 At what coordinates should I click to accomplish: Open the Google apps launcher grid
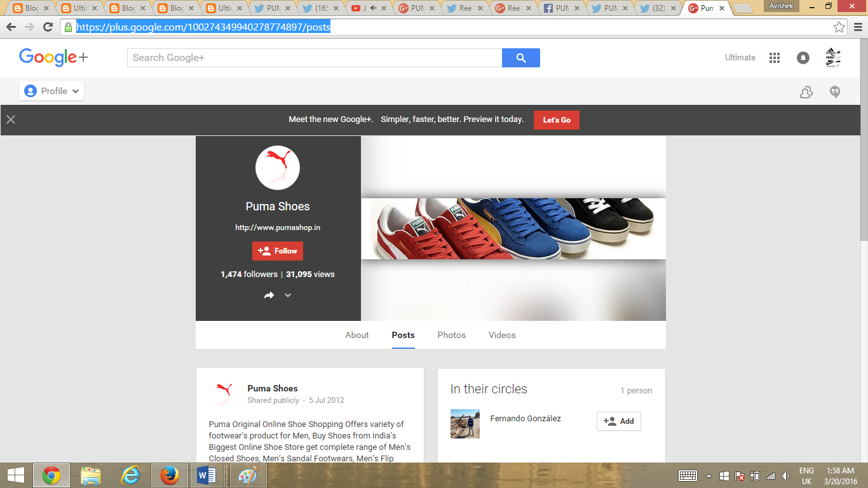coord(774,57)
